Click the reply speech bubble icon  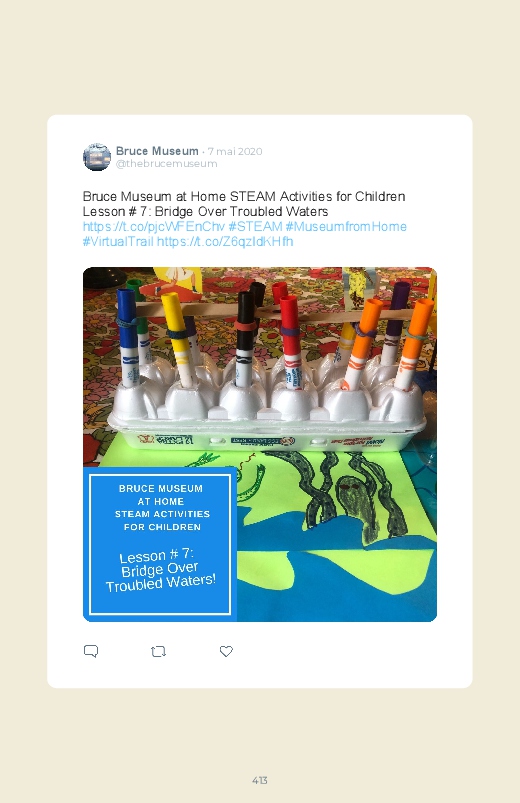[91, 651]
